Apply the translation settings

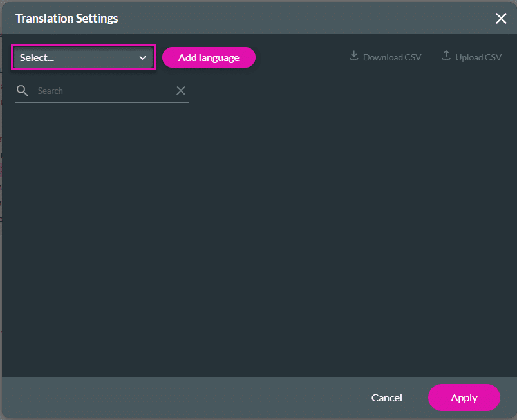point(464,397)
